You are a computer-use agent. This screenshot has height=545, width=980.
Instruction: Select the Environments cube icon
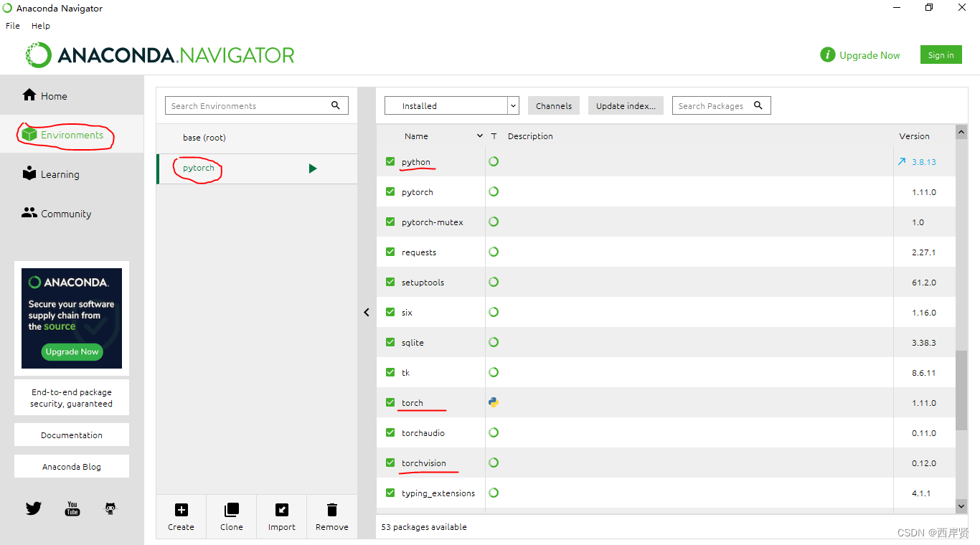[x=29, y=134]
